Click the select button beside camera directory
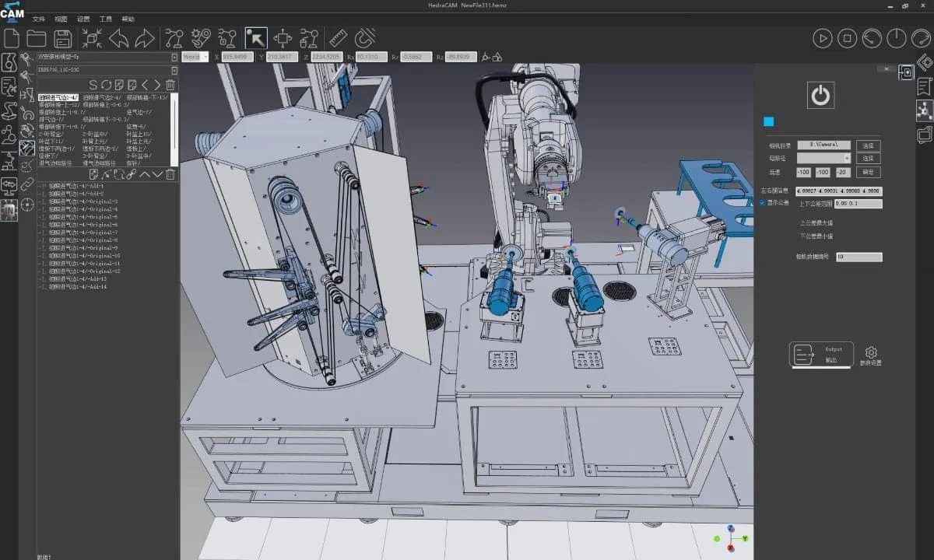This screenshot has width=934, height=560. 869,145
